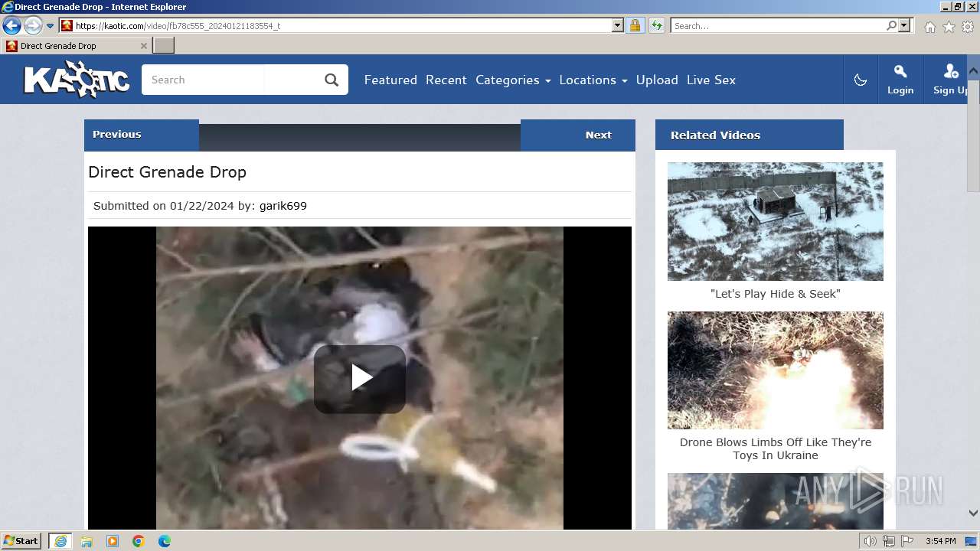This screenshot has height=551, width=980.
Task: Toggle dark mode moon icon
Action: pyautogui.click(x=861, y=80)
